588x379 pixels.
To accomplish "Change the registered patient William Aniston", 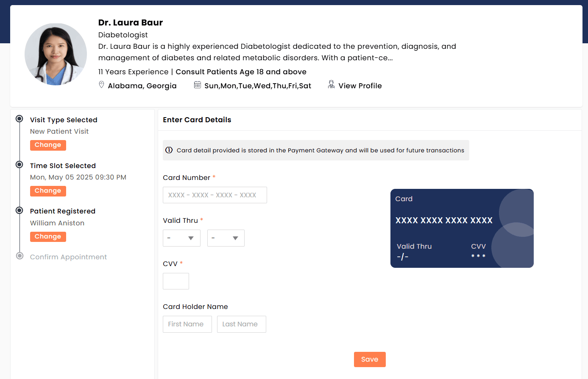I will [x=48, y=236].
